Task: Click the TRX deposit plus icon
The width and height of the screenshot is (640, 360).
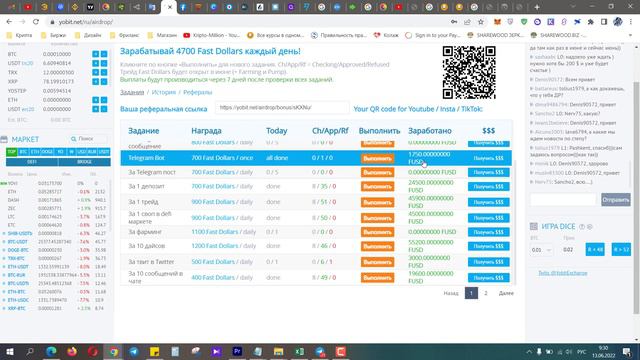Action: click(x=96, y=72)
